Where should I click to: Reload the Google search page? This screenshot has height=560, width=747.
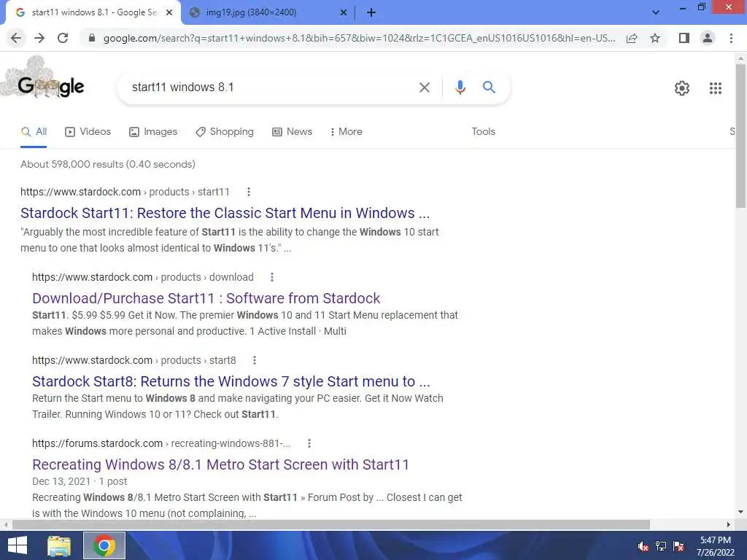coord(63,38)
